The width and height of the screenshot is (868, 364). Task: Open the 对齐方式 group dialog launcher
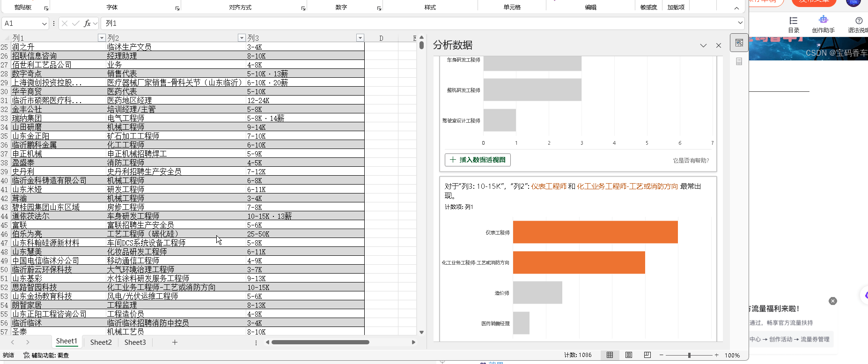tap(303, 8)
